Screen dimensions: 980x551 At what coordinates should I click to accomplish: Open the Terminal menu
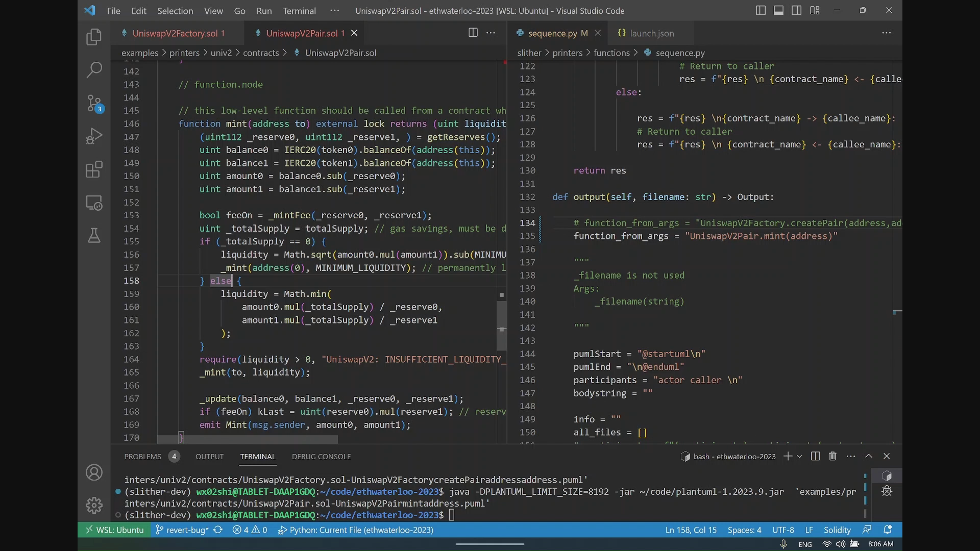point(299,11)
